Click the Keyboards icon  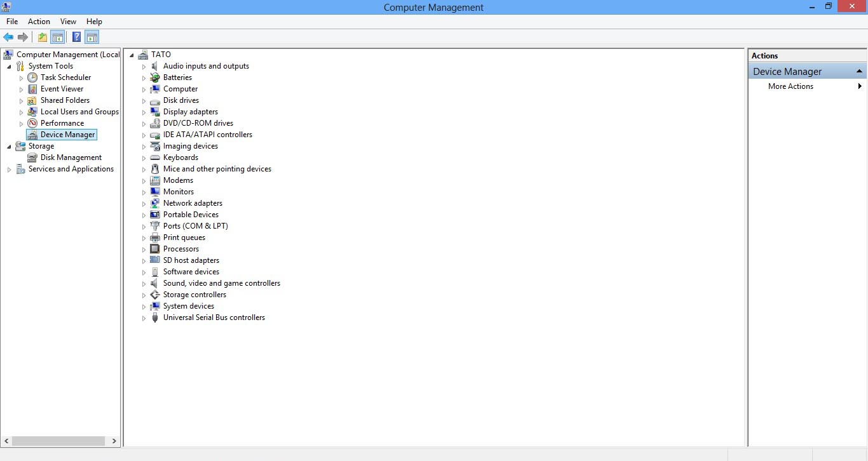155,157
